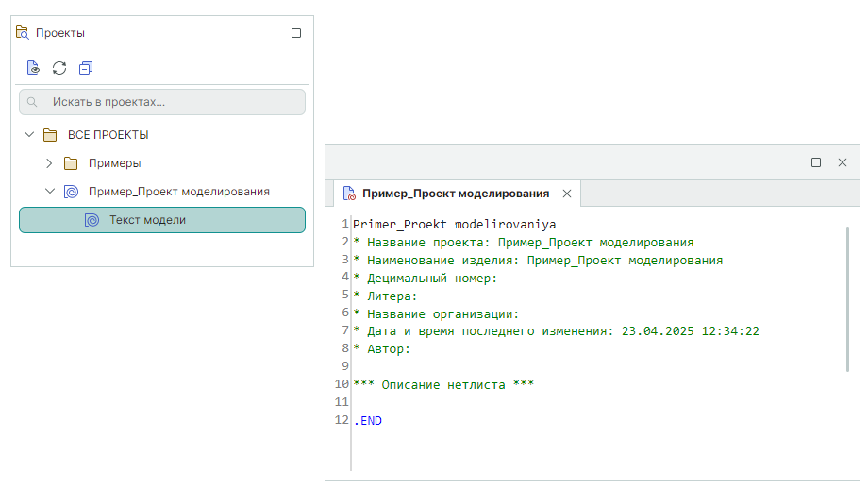Click the Проекты panel header icon

(x=23, y=33)
